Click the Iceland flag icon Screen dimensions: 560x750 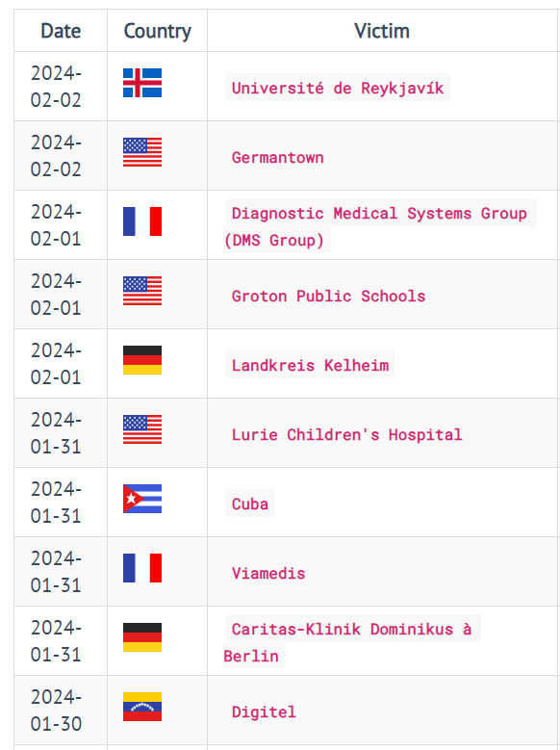coord(142,83)
